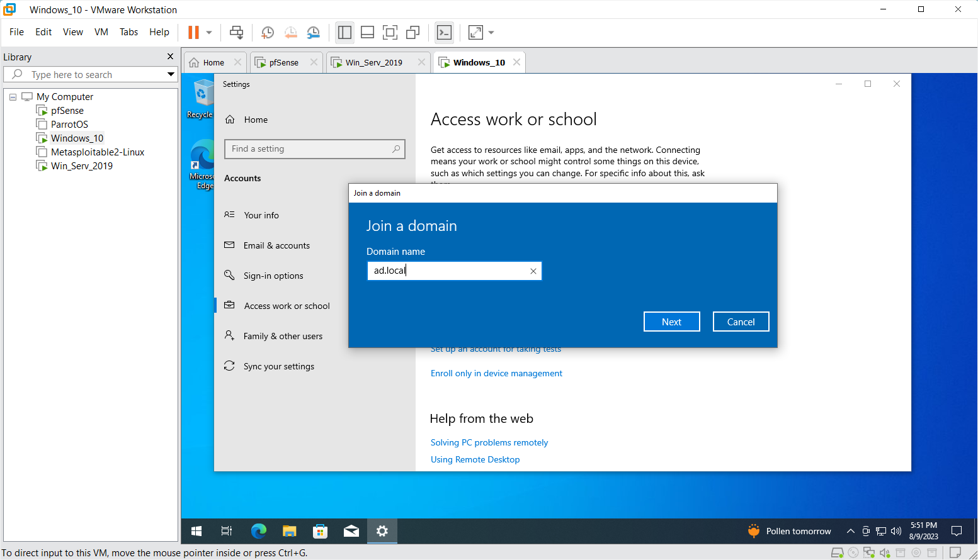Viewport: 978px width, 560px height.
Task: Click Cancel in the Join a domain dialog
Action: click(x=741, y=322)
